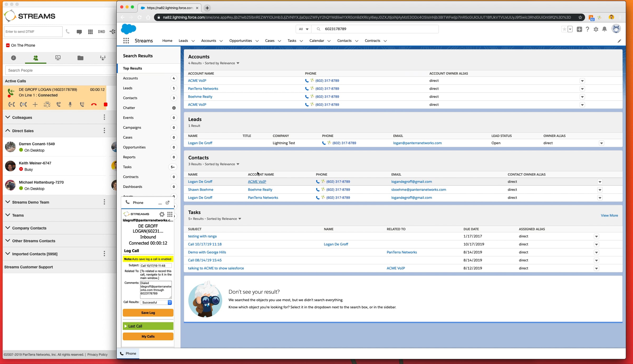Open task 'Demo with George Hills'
This screenshot has height=364, width=633.
[x=207, y=252]
